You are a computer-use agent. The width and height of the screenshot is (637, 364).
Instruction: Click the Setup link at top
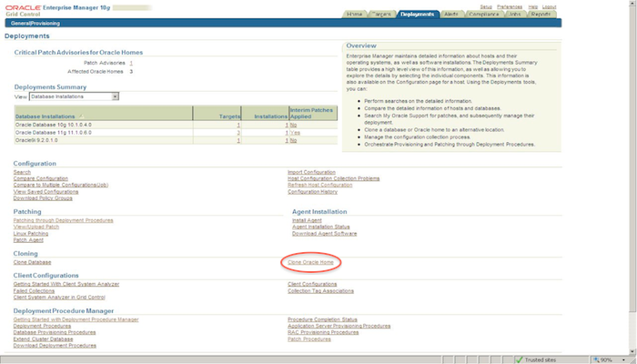click(486, 7)
